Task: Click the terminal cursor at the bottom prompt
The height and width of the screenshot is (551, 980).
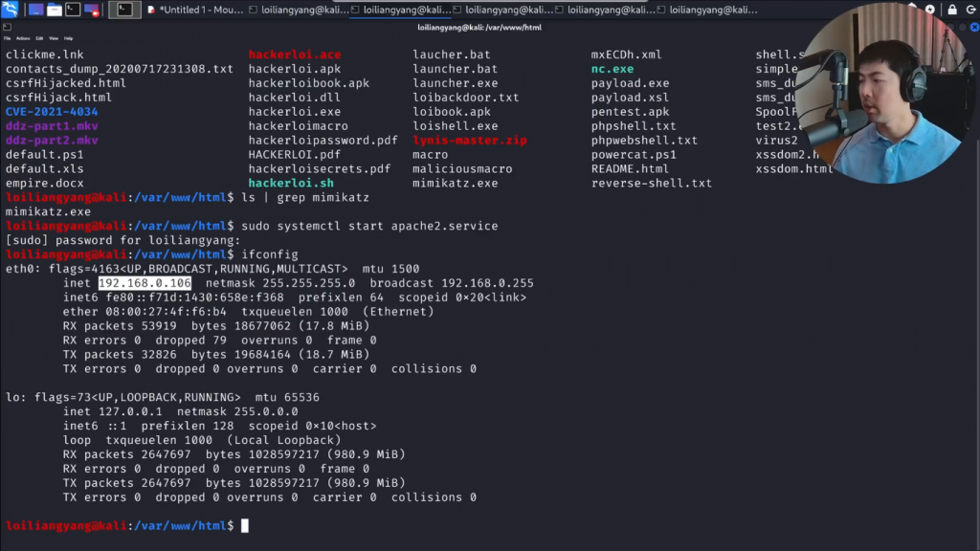Action: (245, 525)
